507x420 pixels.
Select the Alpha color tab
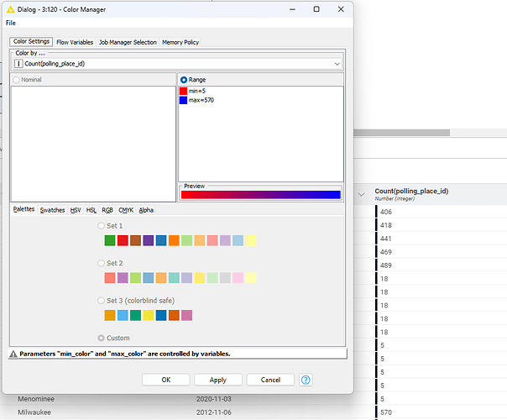coord(146,210)
